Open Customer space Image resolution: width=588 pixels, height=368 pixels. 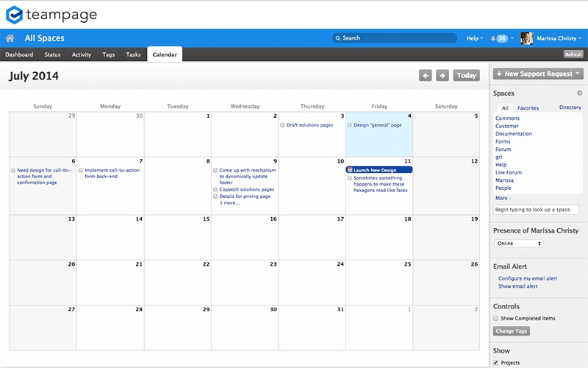pyautogui.click(x=506, y=126)
